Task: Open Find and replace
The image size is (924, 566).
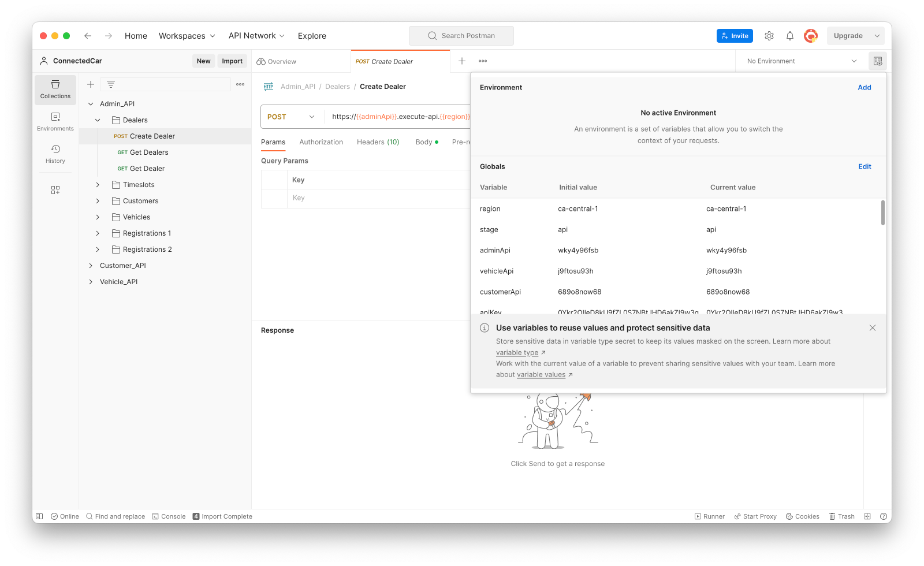Action: tap(115, 516)
